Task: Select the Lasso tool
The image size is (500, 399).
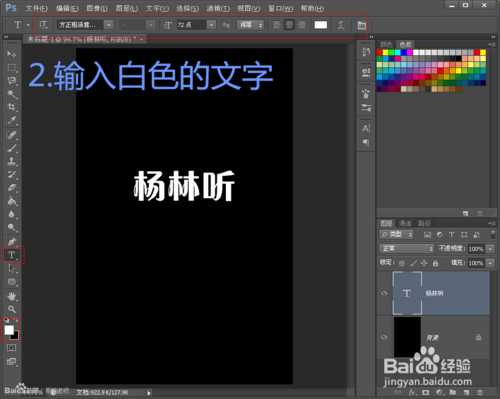Action: (x=12, y=81)
